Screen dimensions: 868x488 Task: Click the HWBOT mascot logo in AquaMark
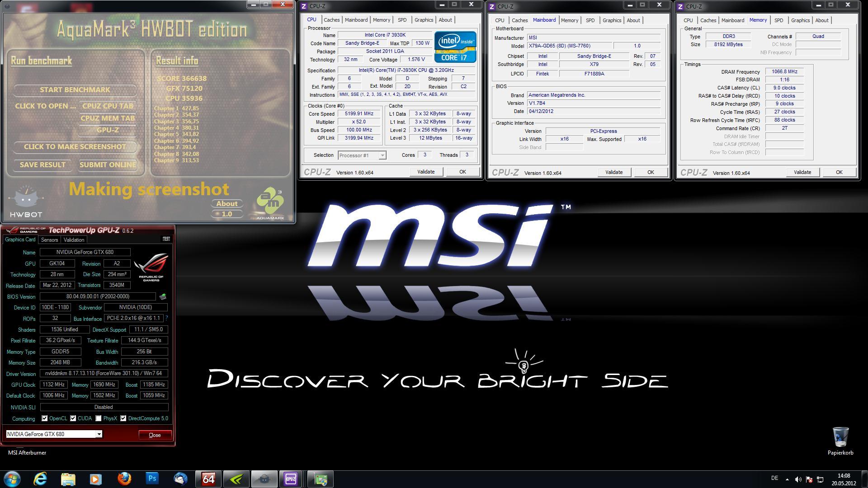[26, 202]
